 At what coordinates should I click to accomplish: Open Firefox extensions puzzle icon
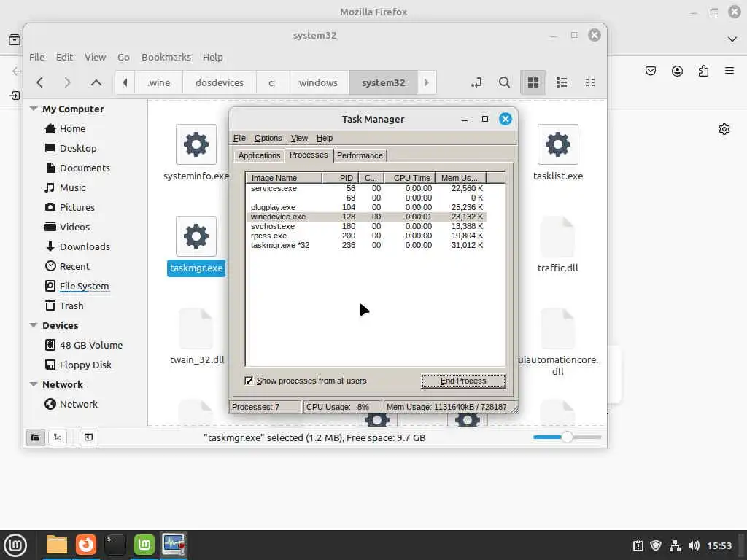click(703, 71)
